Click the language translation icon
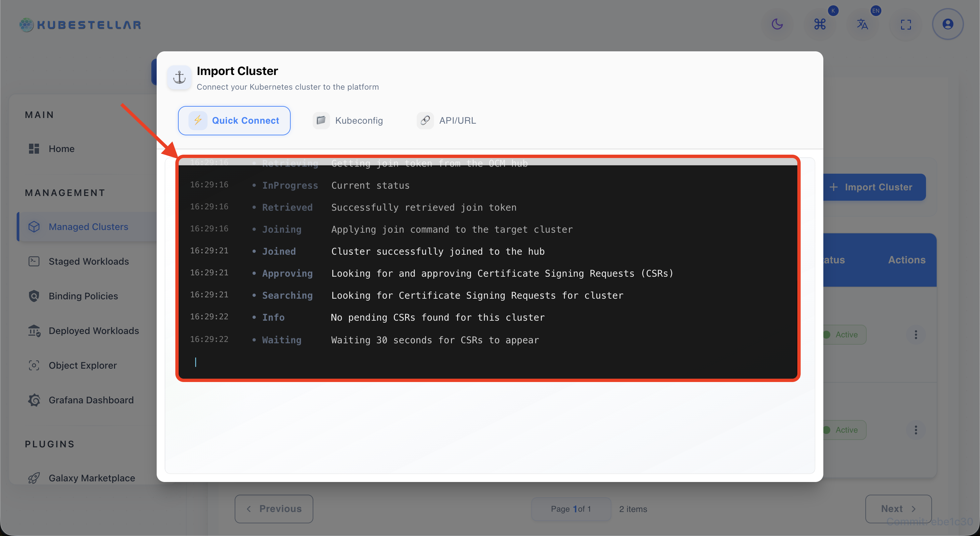This screenshot has height=536, width=980. coord(863,24)
